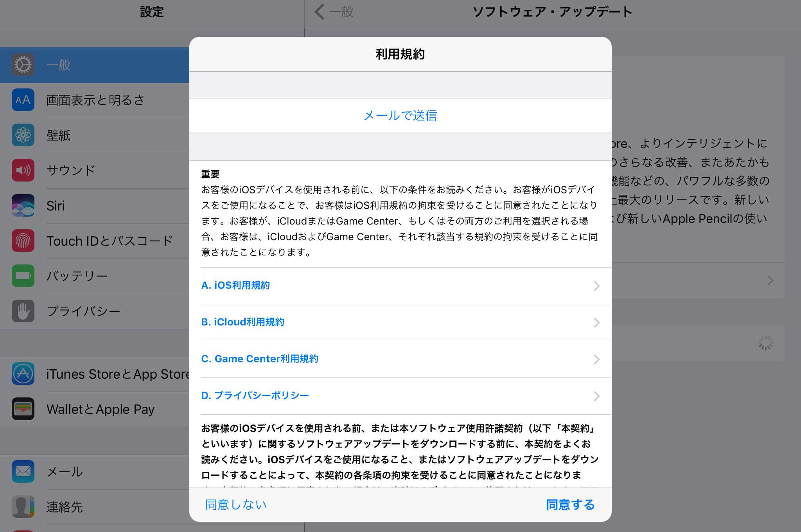Tap the App Store icon in sidebar
The height and width of the screenshot is (532, 801).
[x=23, y=374]
